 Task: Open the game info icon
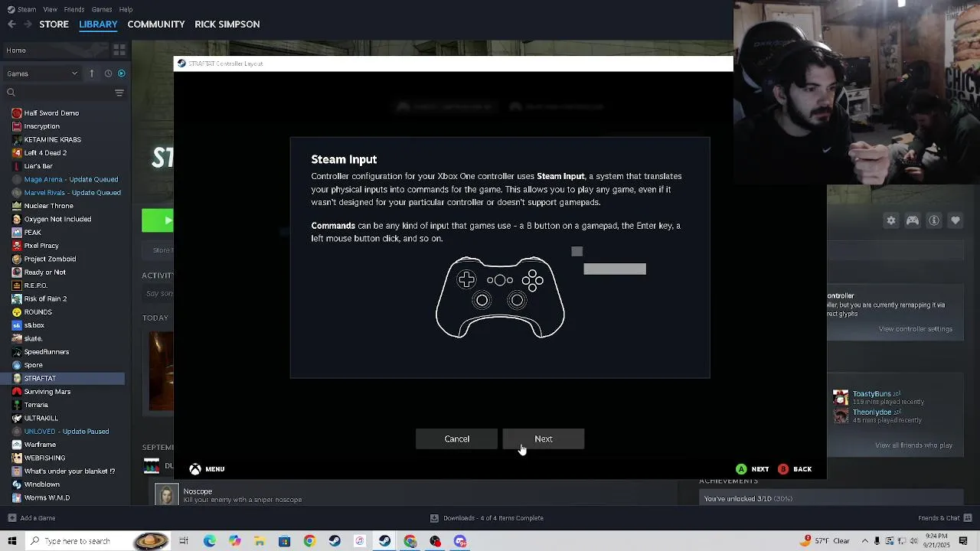pyautogui.click(x=934, y=220)
